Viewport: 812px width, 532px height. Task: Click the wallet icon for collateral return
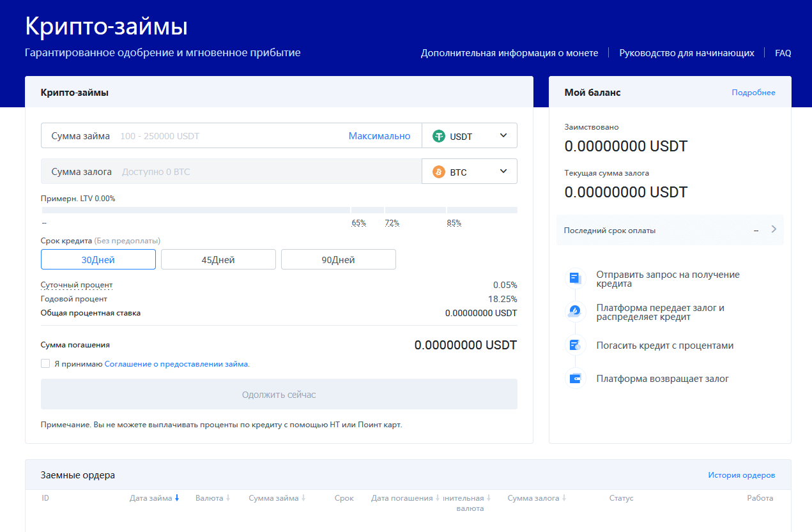[x=575, y=379]
